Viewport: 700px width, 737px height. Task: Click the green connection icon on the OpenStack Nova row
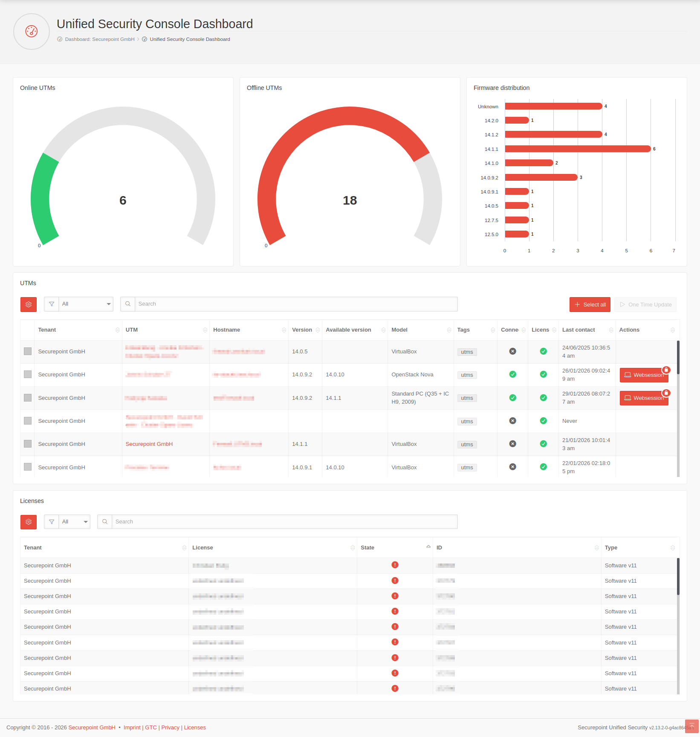(x=512, y=374)
